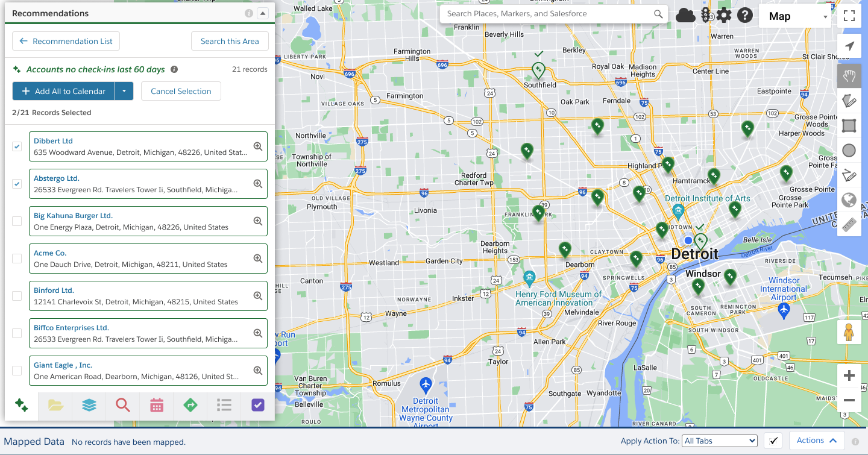Click the Detroit Institute of Arts pin
This screenshot has height=455, width=868.
(678, 211)
